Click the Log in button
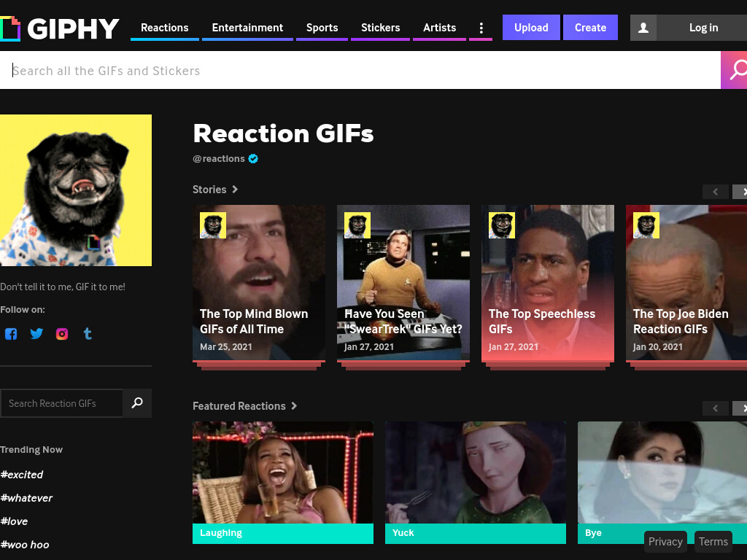Viewport: 747px width, 560px height. click(703, 28)
